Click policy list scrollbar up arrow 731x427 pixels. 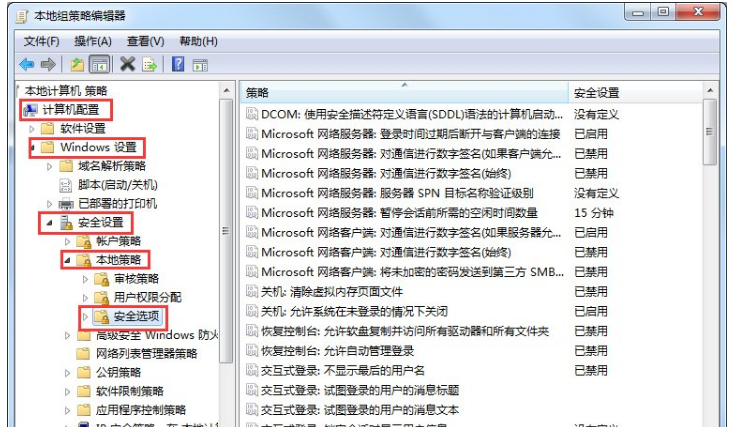pos(710,90)
